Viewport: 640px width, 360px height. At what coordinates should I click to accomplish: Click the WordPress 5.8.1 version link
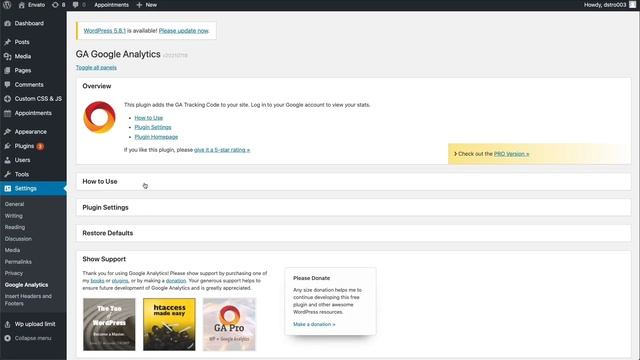[x=104, y=31]
